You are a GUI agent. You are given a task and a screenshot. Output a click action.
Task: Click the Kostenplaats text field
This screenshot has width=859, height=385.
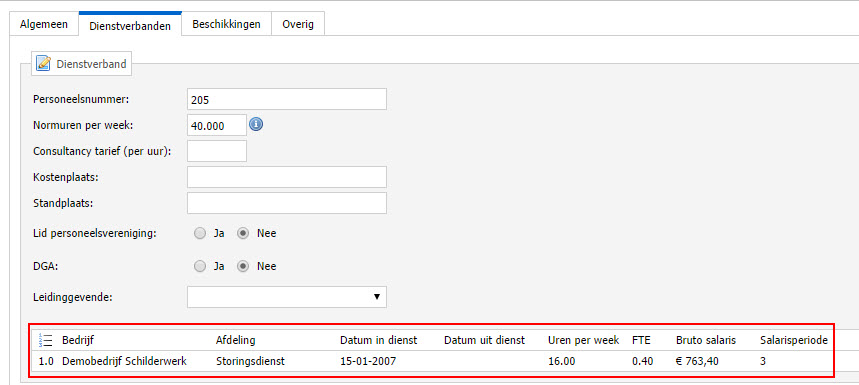(287, 177)
